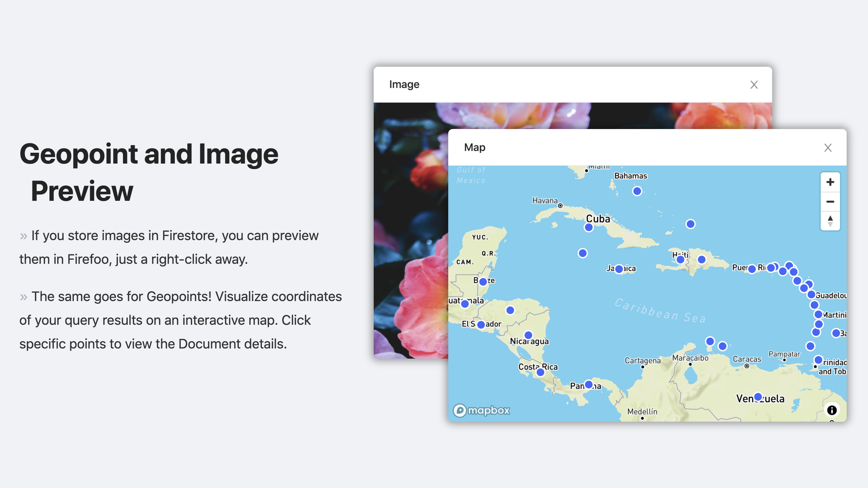The height and width of the screenshot is (488, 868).
Task: Select the marker over Panama
Action: click(x=589, y=385)
